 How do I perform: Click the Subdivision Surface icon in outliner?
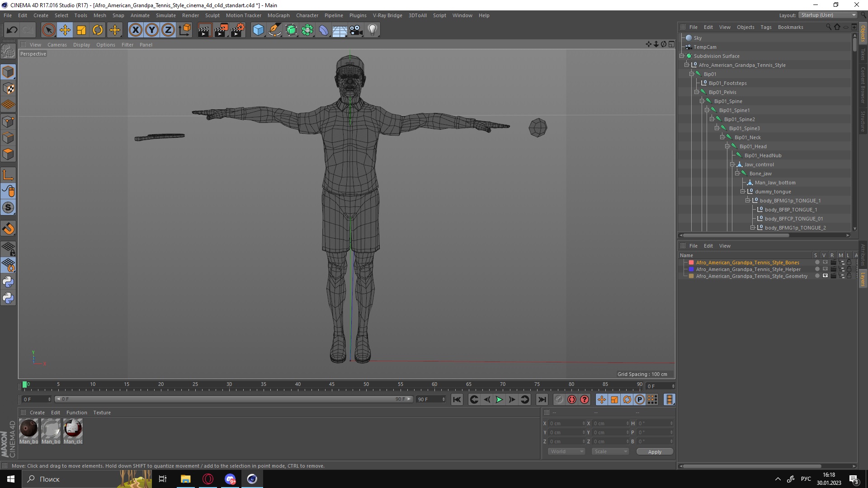click(689, 56)
